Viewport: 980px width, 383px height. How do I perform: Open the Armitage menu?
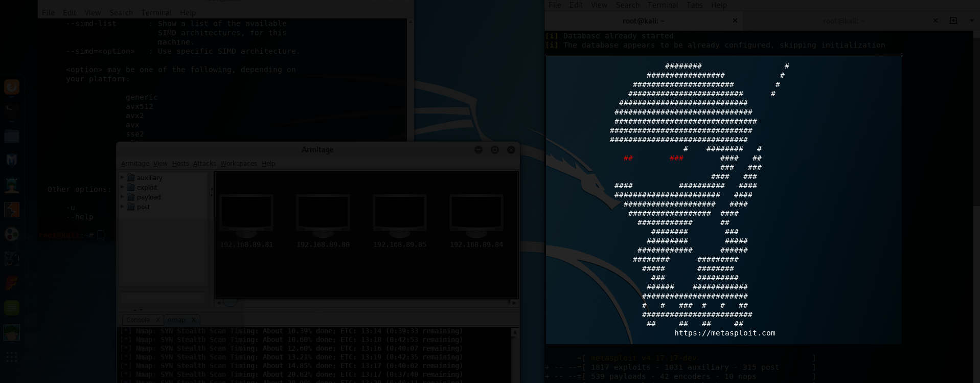[135, 164]
